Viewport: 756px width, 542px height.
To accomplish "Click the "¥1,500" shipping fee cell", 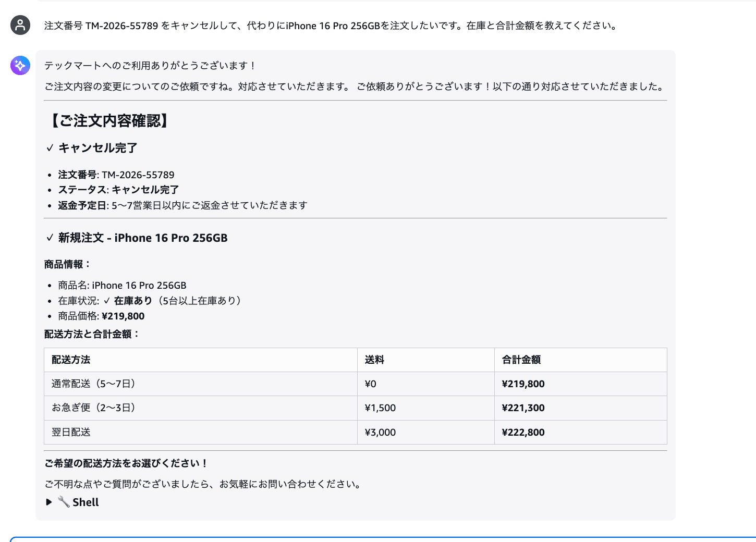I will point(426,408).
